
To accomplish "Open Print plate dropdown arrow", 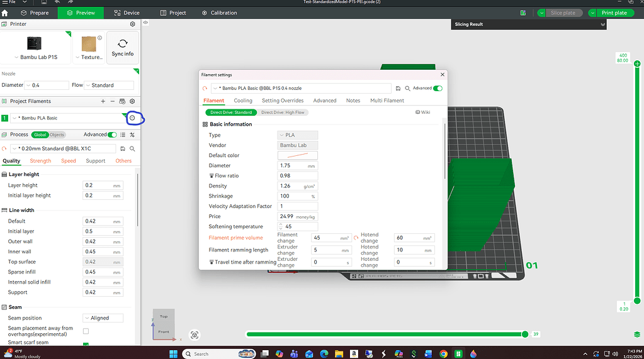I will click(592, 13).
